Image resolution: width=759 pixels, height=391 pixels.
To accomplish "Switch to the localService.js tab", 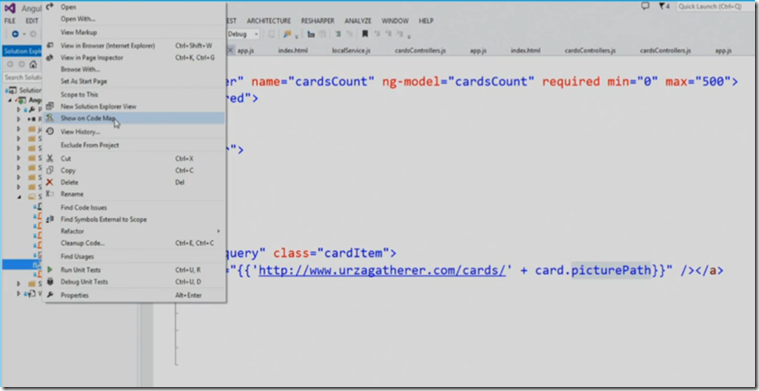I will (351, 51).
